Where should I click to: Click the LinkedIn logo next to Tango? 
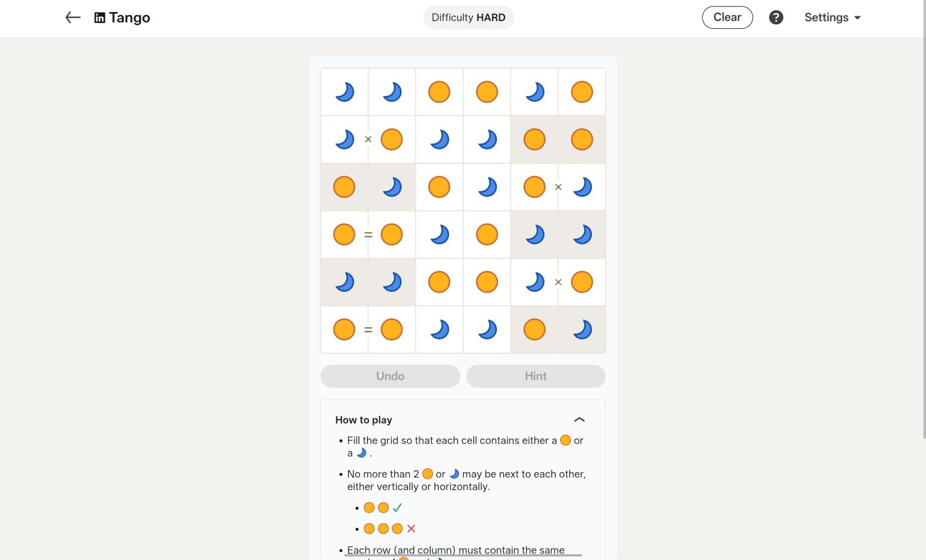99,17
